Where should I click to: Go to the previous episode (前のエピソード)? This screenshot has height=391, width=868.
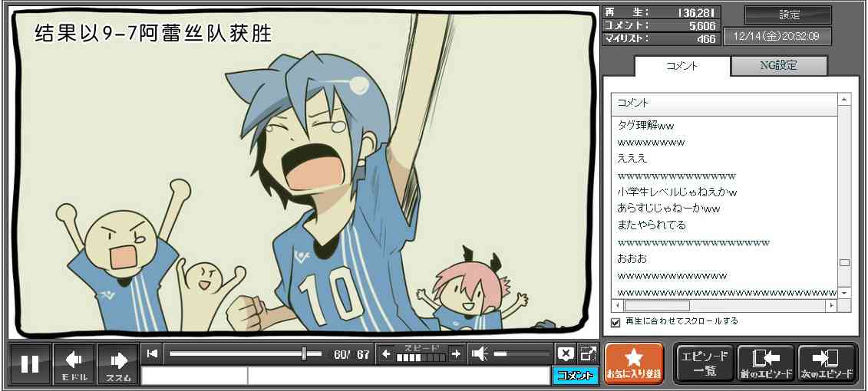click(765, 363)
